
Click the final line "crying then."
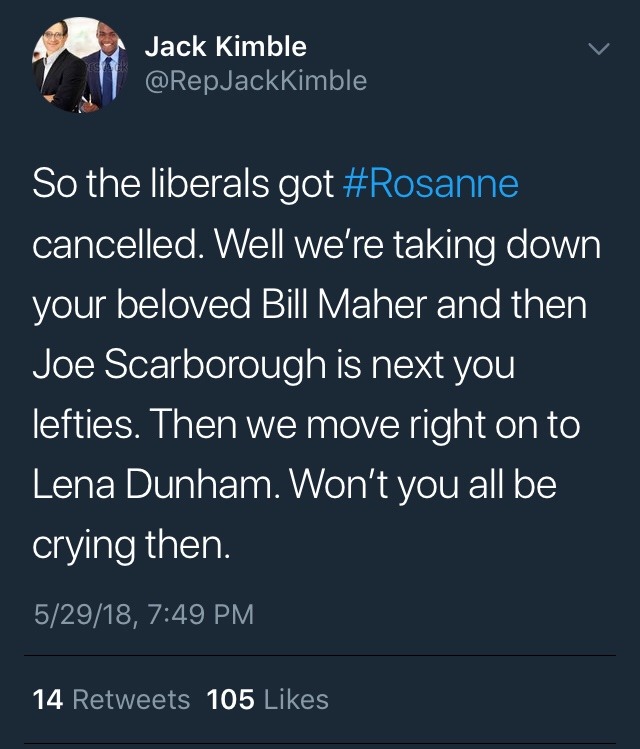pyautogui.click(x=130, y=546)
